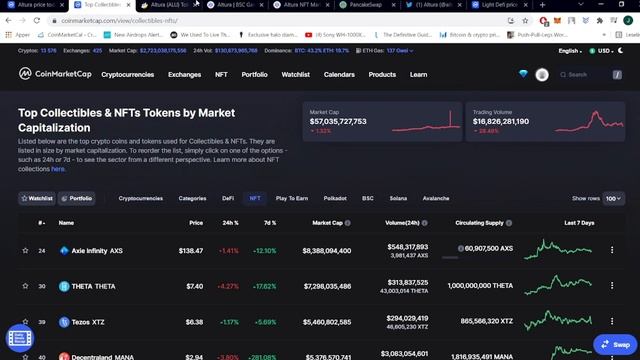Select the Avalanche filter tab
This screenshot has height=360, width=640.
436,198
